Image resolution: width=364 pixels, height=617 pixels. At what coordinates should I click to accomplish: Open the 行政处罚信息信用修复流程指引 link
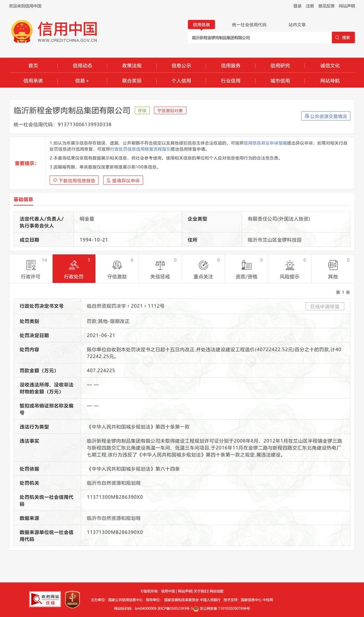[x=140, y=149]
